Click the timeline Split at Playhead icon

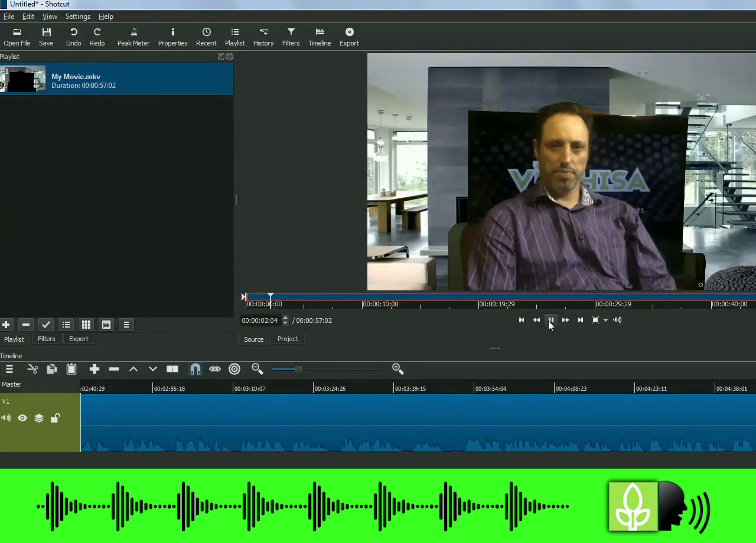(x=172, y=369)
